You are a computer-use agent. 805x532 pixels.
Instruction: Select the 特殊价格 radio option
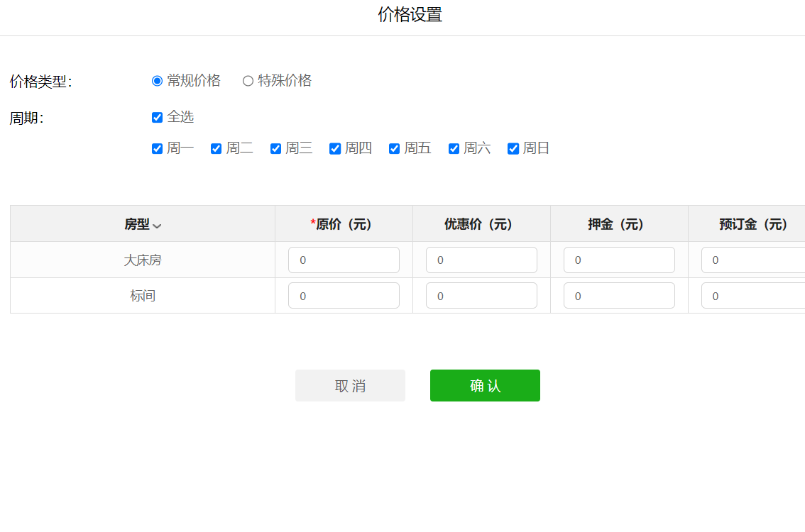248,81
